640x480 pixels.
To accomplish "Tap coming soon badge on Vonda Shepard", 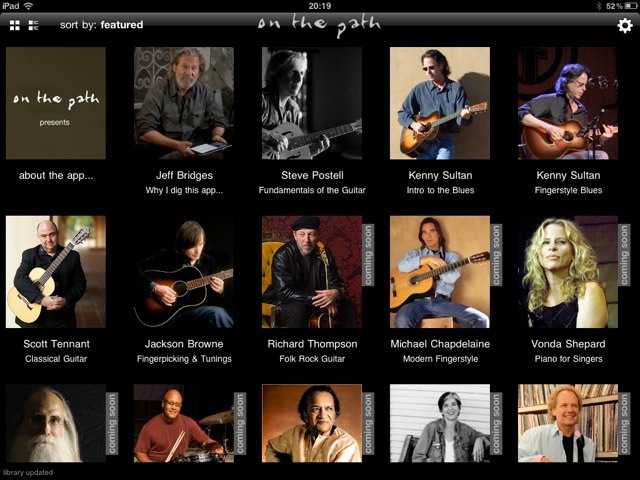I will pyautogui.click(x=624, y=255).
